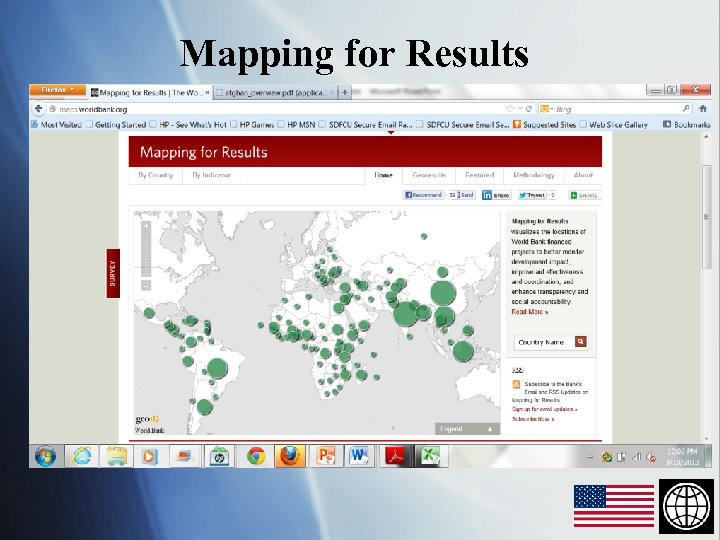Click the volume speaker tray icon
Image resolution: width=720 pixels, height=540 pixels.
pos(651,457)
